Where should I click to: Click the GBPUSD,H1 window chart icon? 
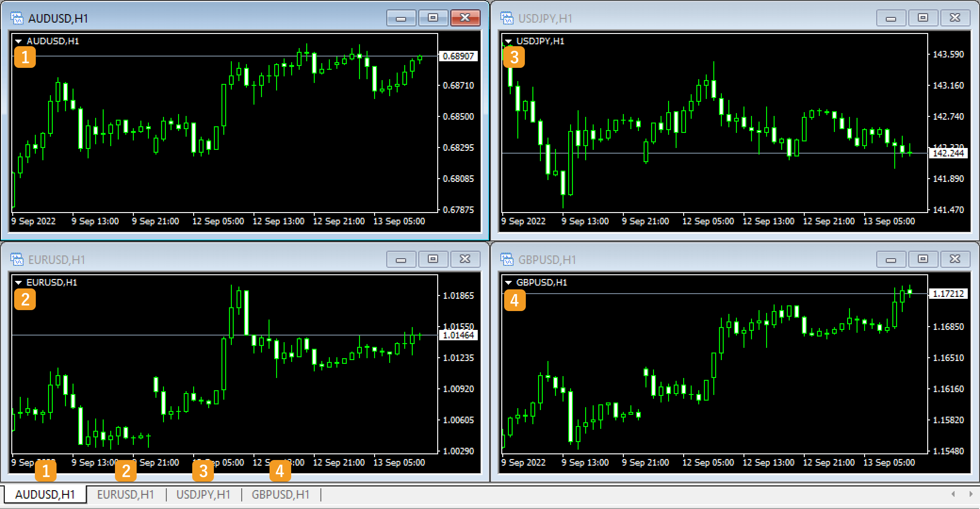coord(507,260)
